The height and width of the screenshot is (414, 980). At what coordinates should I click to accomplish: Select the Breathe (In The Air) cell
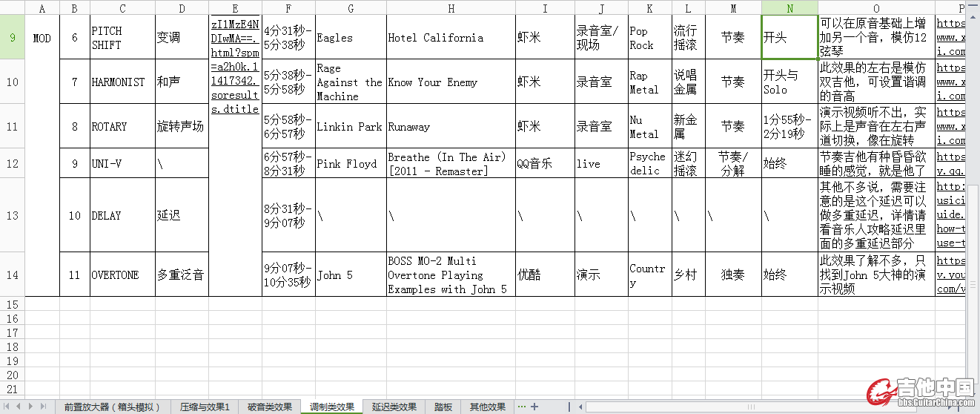(451, 163)
